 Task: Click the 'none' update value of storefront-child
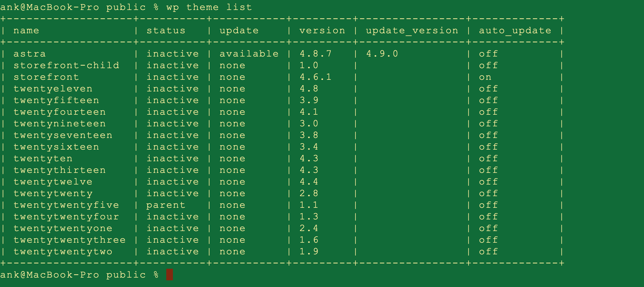click(232, 65)
